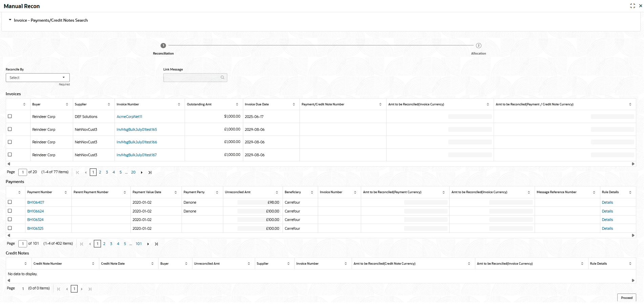Open invoice link InvMsgBulkJuly01test166
This screenshot has width=644, height=304.
coord(137,142)
